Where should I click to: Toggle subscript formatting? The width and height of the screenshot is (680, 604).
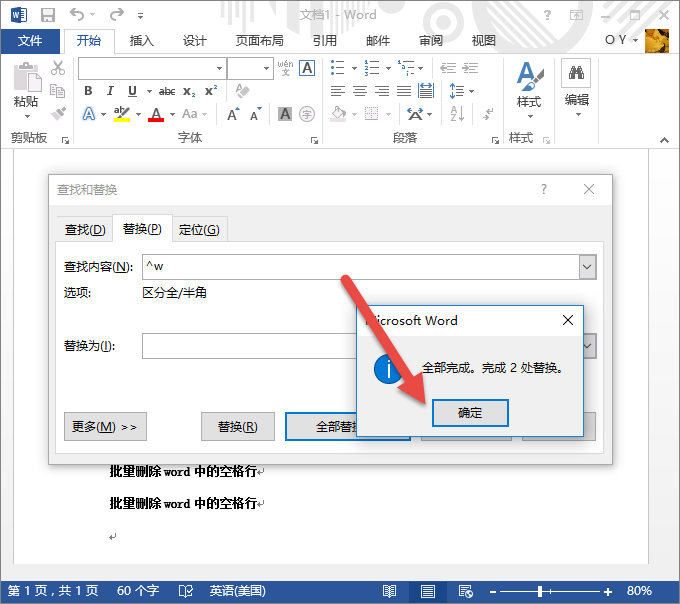tap(189, 91)
